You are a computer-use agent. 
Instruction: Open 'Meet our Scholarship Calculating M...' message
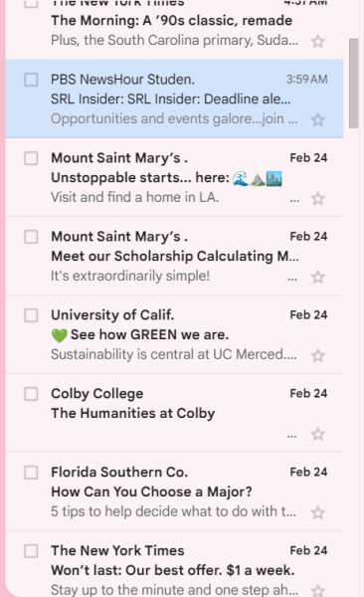click(x=174, y=256)
